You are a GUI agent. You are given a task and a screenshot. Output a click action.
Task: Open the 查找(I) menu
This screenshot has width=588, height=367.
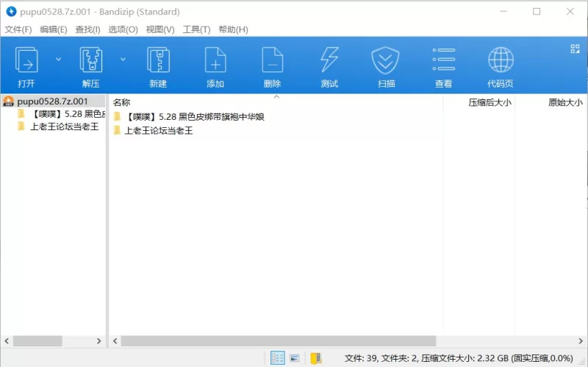87,29
